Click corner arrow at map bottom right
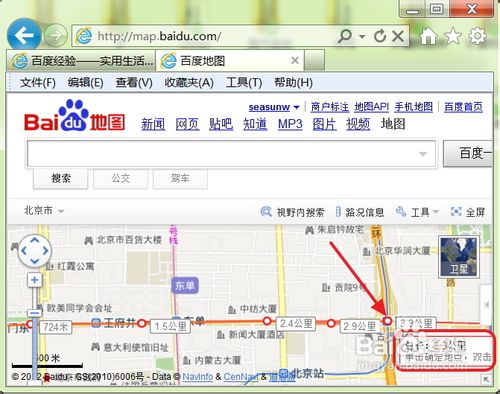 tap(486, 379)
